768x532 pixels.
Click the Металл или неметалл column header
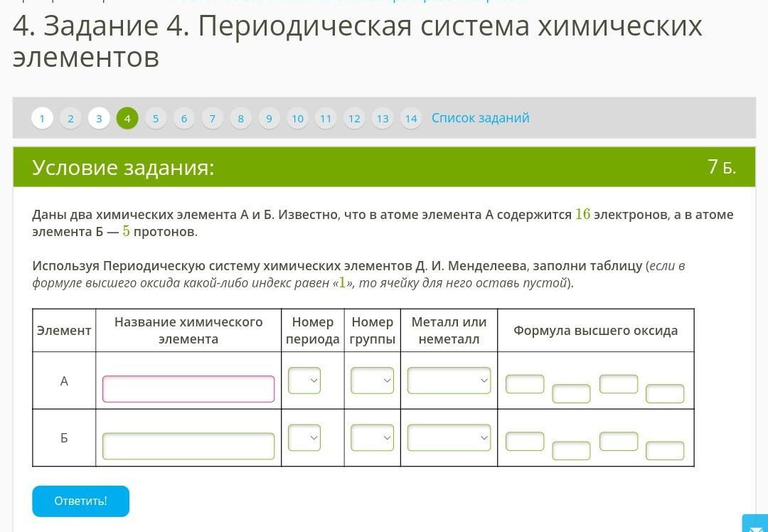[x=449, y=331]
